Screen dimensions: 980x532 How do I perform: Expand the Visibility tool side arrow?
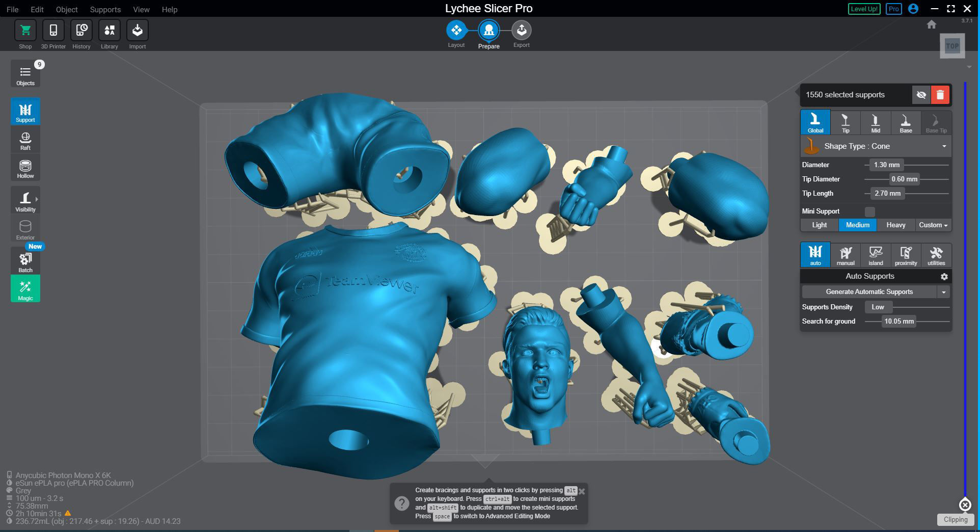[37, 199]
